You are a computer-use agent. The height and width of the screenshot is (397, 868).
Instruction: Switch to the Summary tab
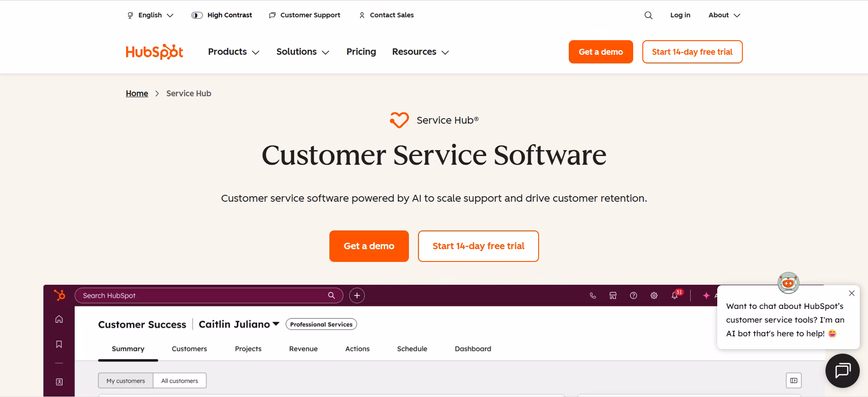pos(128,349)
